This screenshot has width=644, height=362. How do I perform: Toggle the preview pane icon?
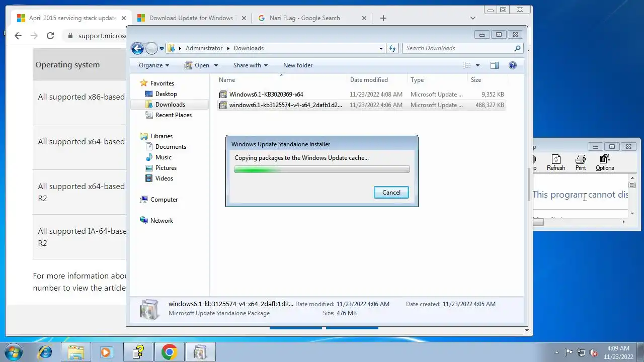click(x=495, y=65)
